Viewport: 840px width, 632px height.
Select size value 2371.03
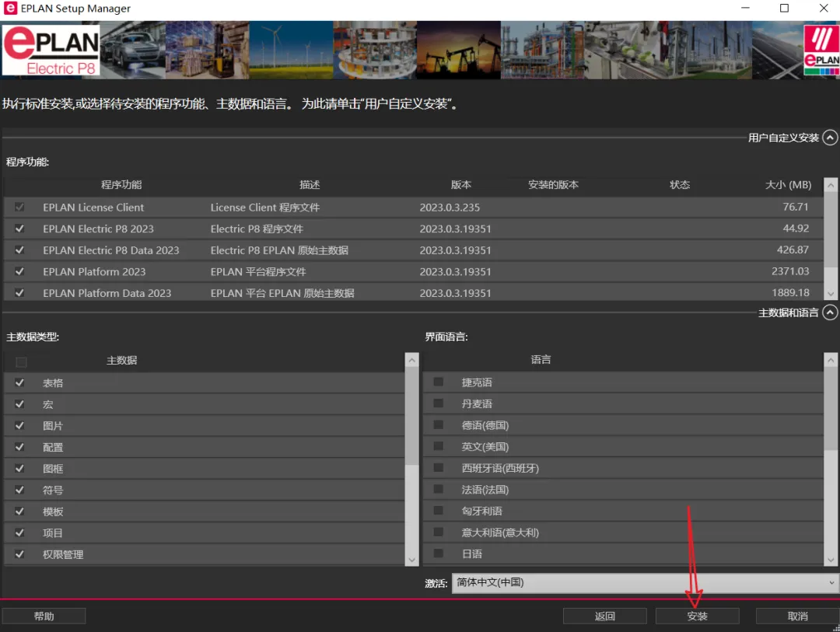point(790,271)
